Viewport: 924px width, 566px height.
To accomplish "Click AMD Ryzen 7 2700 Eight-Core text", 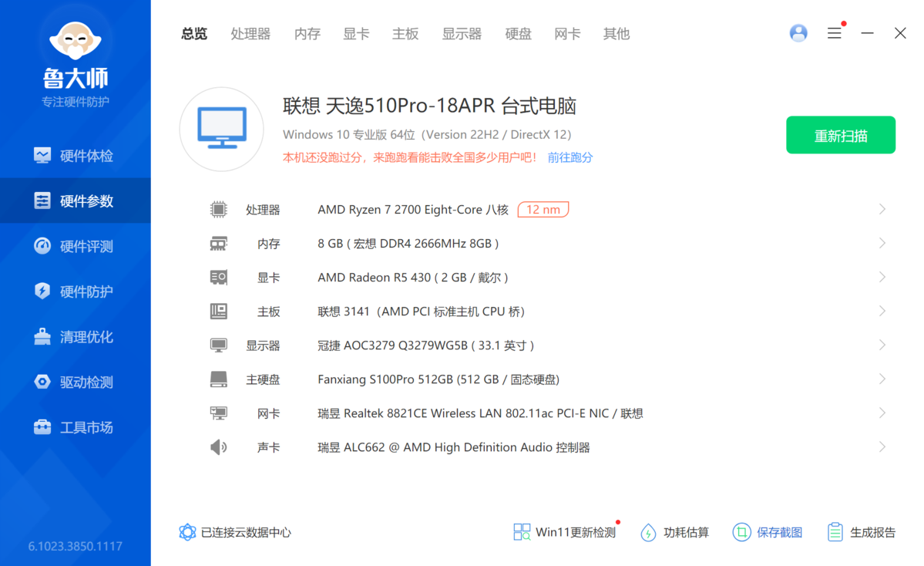I will click(x=413, y=210).
